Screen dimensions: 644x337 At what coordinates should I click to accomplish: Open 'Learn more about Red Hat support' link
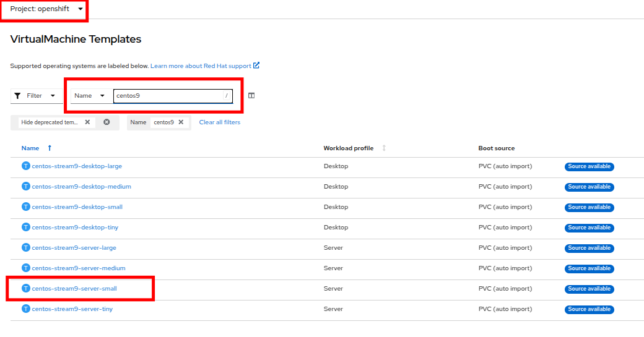tap(201, 66)
